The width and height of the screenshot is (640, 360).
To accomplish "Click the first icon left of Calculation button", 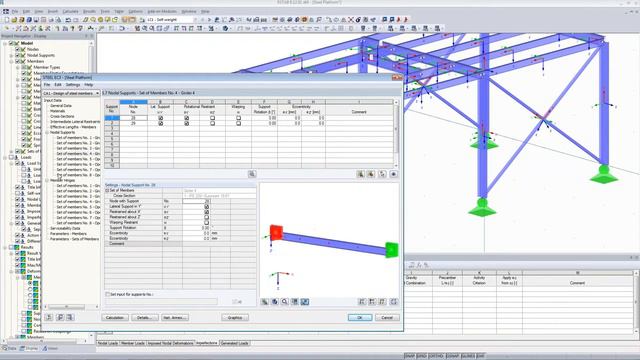I will click(x=49, y=317).
